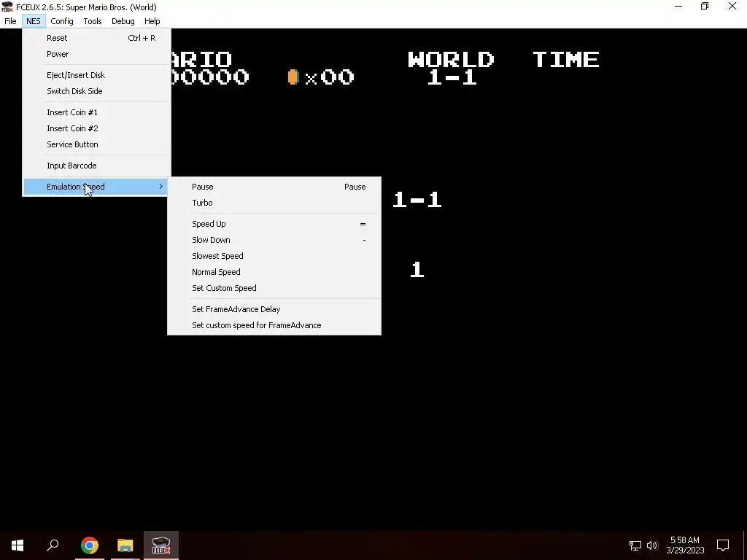
Task: Select Slowest Speed
Action: [274, 256]
